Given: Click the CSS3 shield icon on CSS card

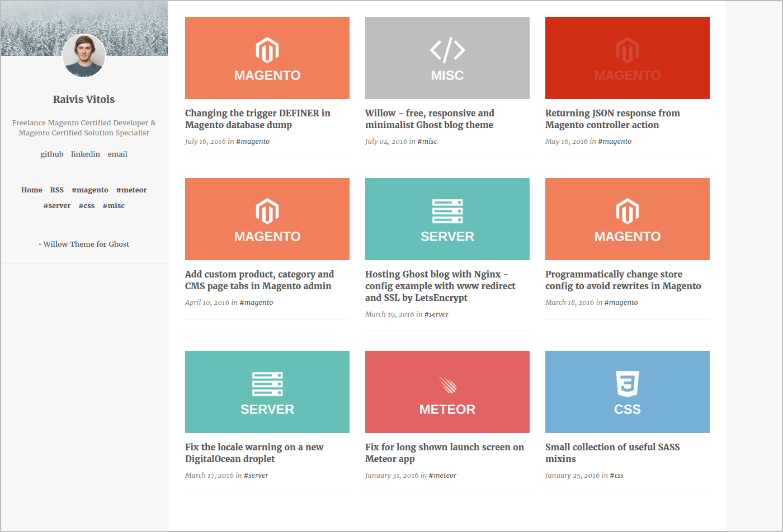Looking at the screenshot, I should [628, 384].
